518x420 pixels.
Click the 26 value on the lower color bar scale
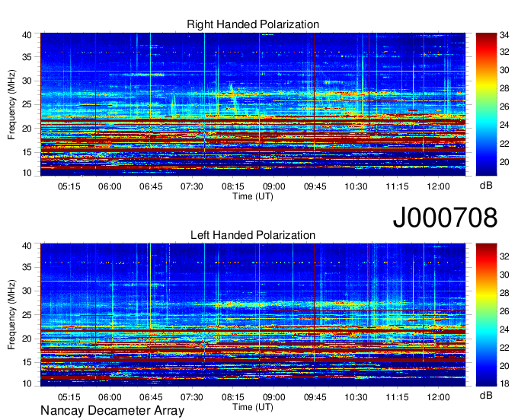pyautogui.click(x=504, y=311)
